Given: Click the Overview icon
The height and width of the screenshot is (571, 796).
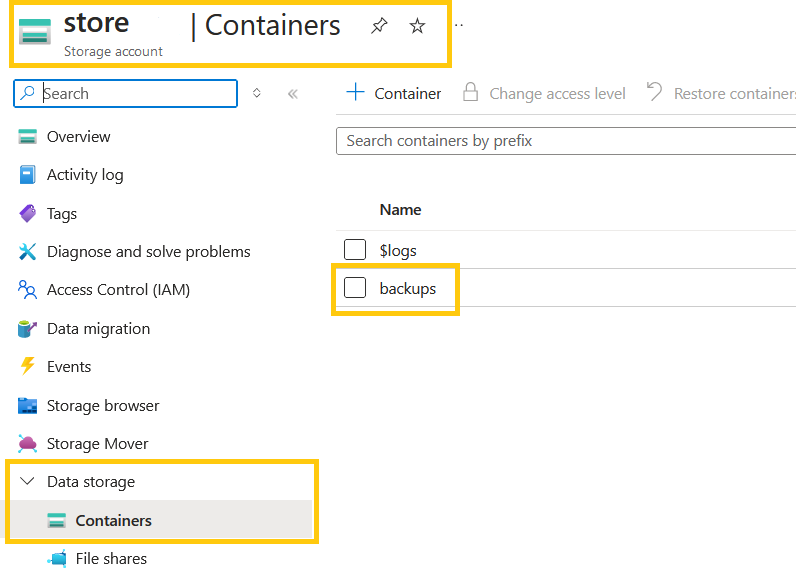Looking at the screenshot, I should (x=27, y=137).
